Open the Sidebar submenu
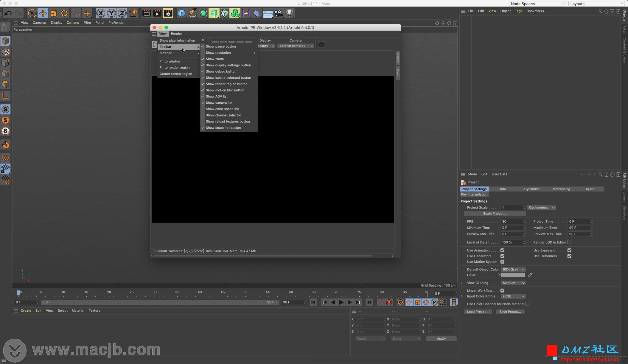The image size is (628, 364). (179, 53)
